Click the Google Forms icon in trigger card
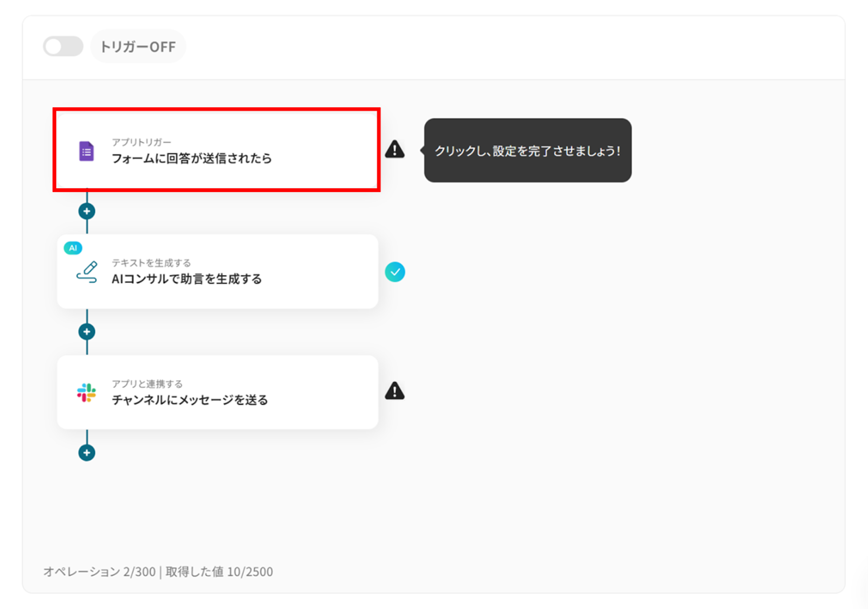868x609 pixels. click(86, 151)
